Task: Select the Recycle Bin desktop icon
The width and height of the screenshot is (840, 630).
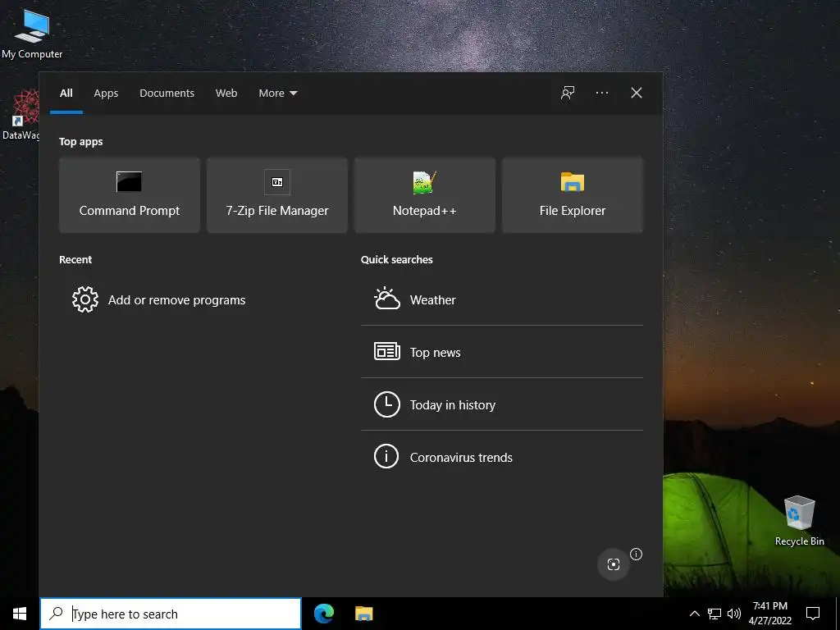Action: pos(799,521)
